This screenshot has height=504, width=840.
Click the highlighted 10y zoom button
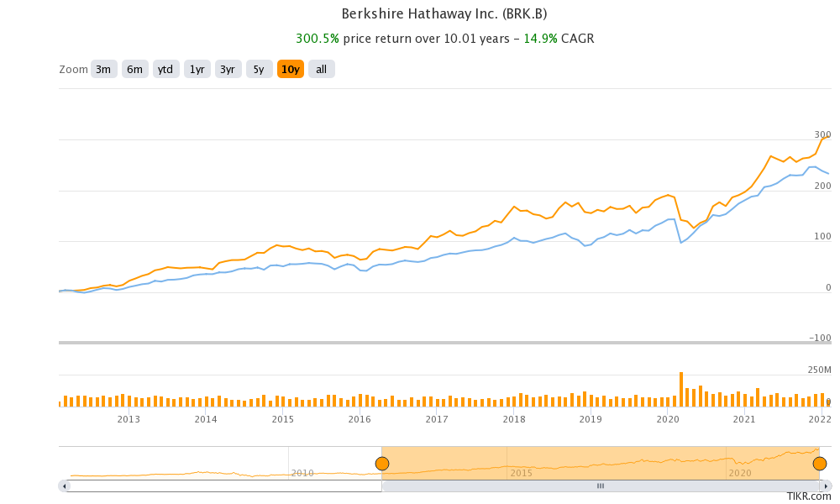tap(291, 69)
